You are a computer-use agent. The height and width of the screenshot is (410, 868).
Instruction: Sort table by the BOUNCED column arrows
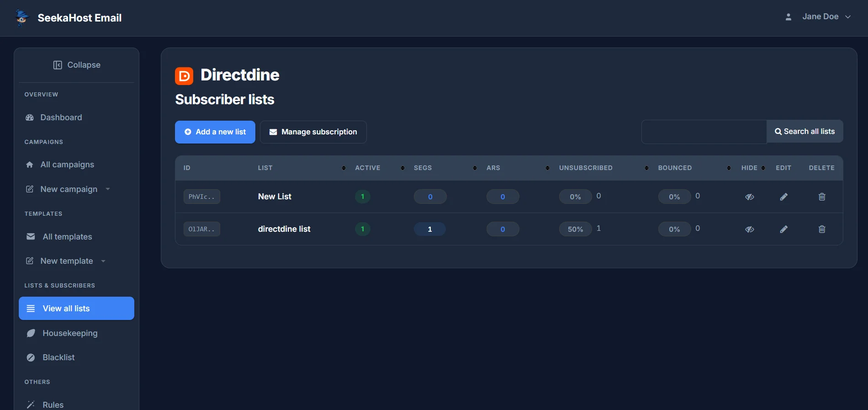click(x=729, y=168)
